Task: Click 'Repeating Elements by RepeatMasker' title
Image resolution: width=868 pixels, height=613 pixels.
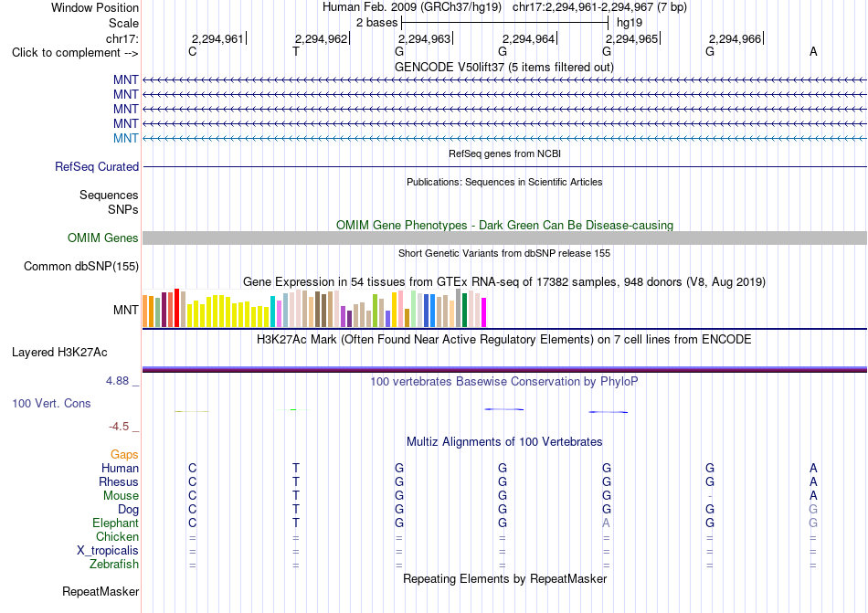Action: (x=504, y=578)
